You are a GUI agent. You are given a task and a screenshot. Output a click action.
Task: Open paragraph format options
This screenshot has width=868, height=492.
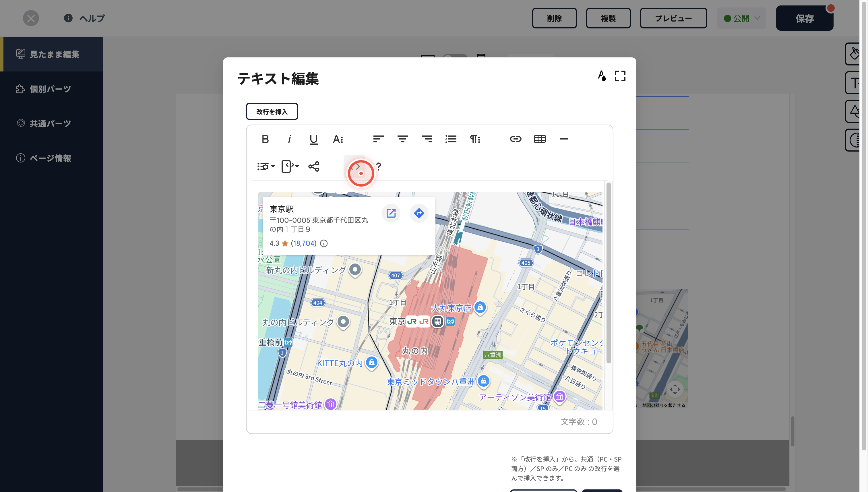475,139
